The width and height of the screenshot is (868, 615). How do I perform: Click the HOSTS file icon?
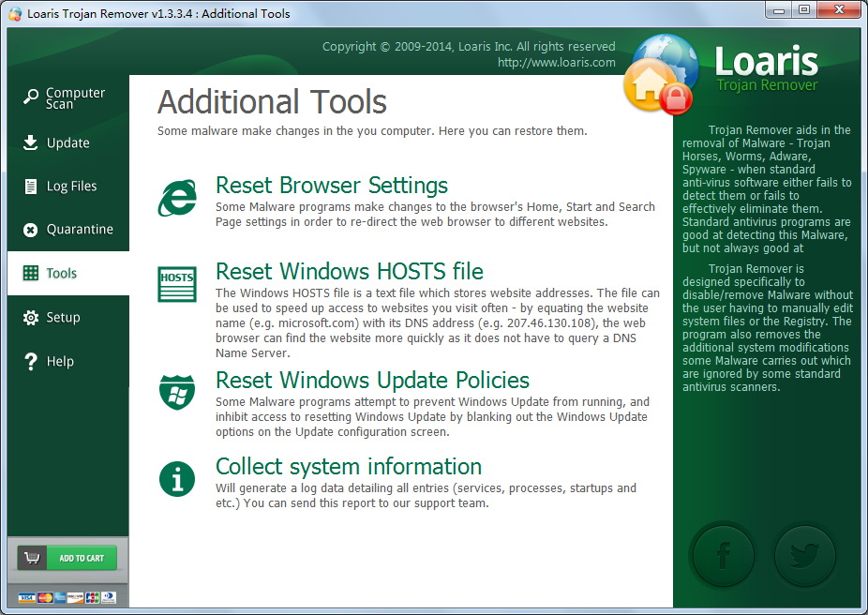[x=177, y=284]
